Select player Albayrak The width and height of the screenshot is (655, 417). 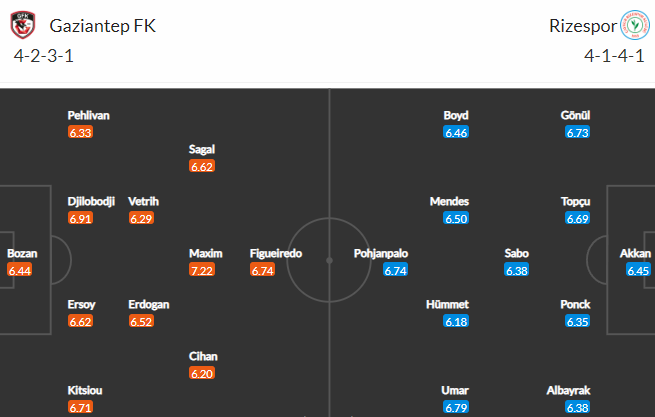568,390
